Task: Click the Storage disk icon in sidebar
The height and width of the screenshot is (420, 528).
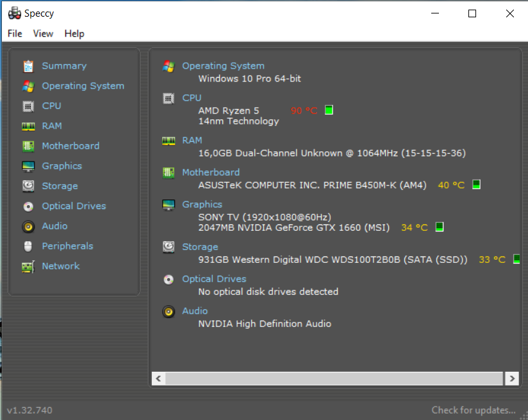Action: pyautogui.click(x=28, y=186)
